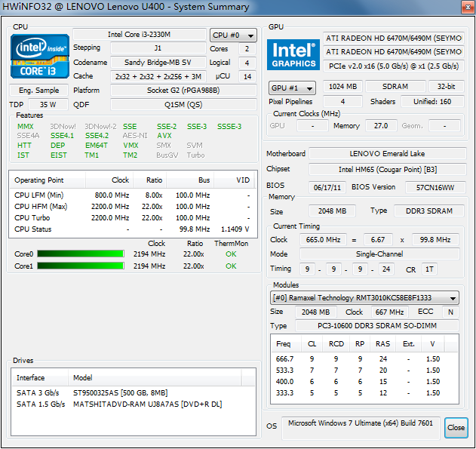The image size is (476, 449).
Task: Click the Sandy Bridge-MB SV codename field
Action: (157, 63)
